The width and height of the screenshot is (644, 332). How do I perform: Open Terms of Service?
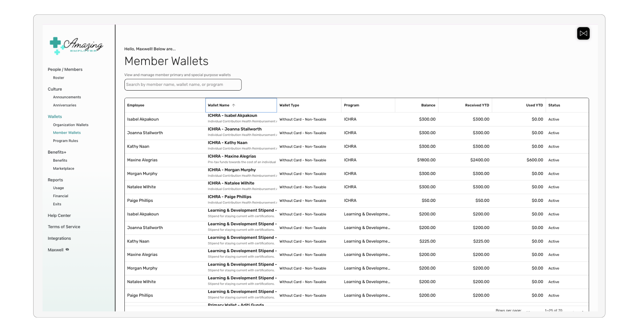click(x=64, y=227)
